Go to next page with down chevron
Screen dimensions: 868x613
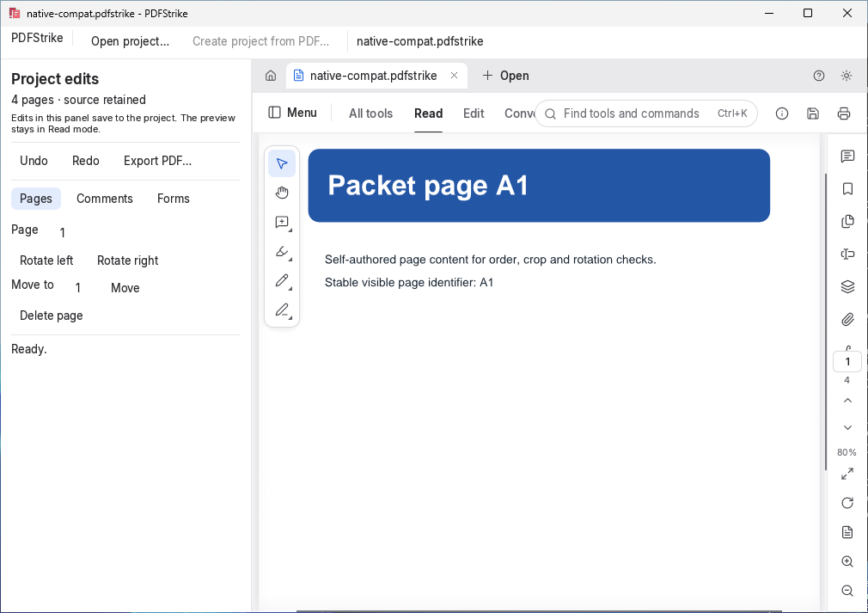(x=847, y=427)
